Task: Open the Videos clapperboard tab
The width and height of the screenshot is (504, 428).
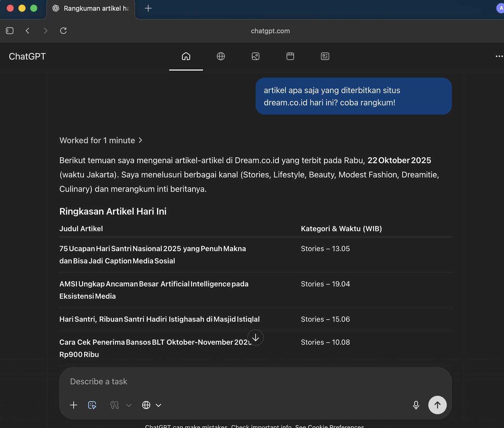Action: pyautogui.click(x=290, y=56)
